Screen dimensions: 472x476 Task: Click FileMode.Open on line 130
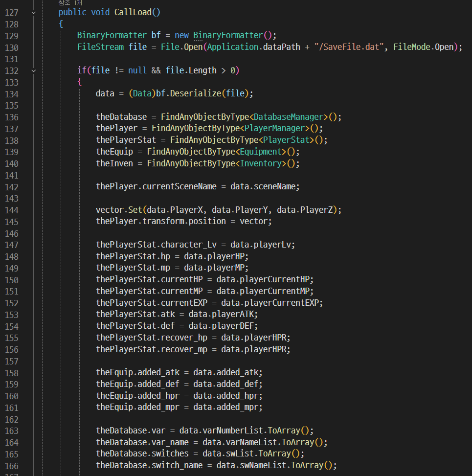424,47
